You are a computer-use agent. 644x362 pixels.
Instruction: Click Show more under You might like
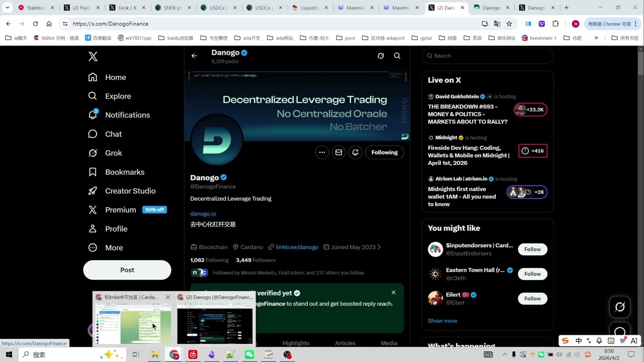pyautogui.click(x=442, y=321)
